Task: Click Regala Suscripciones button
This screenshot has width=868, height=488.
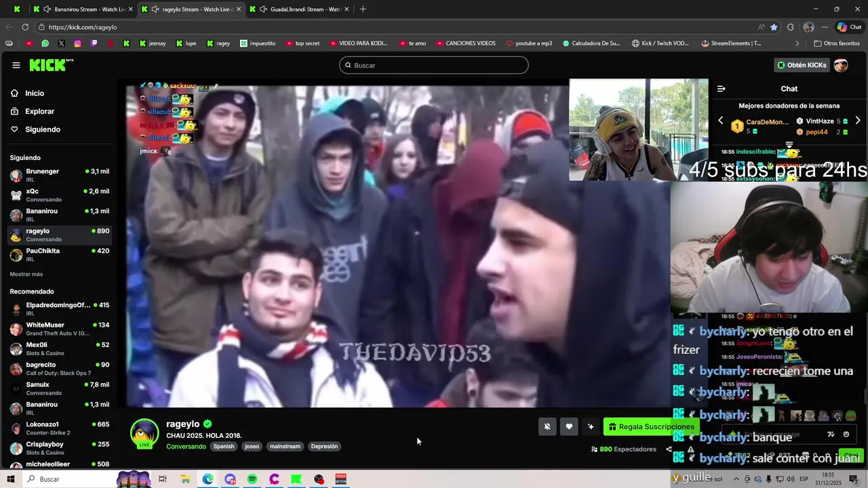Action: (651, 426)
